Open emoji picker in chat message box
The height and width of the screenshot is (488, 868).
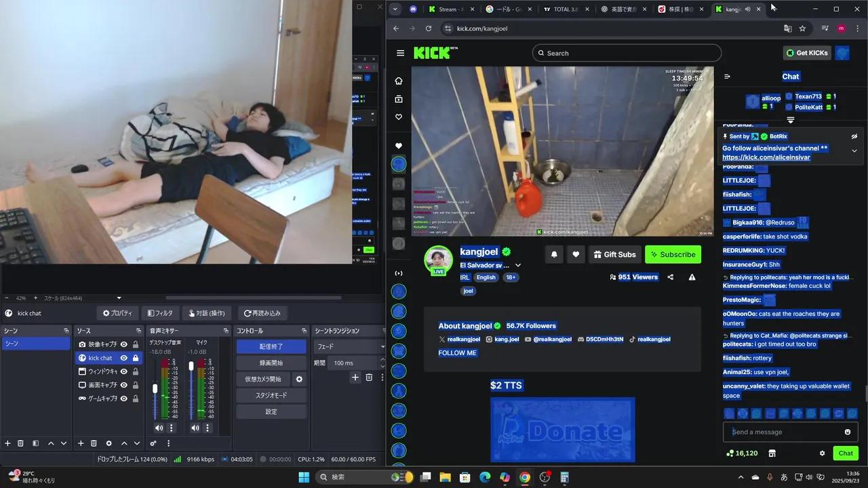[x=848, y=432]
